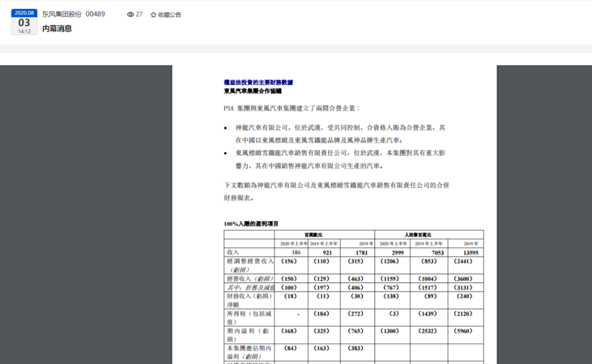This screenshot has height=364, width=592.
Task: Click the eye view-count icon
Action: [130, 14]
